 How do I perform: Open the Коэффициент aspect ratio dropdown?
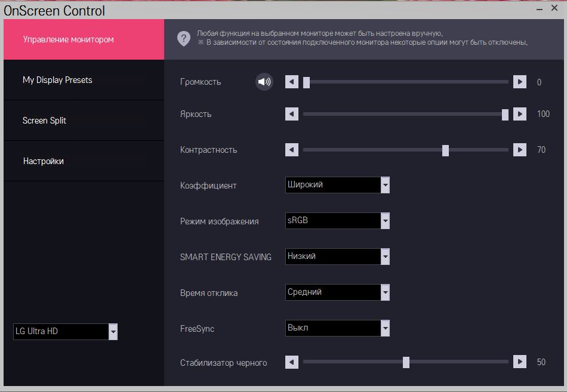coord(385,185)
